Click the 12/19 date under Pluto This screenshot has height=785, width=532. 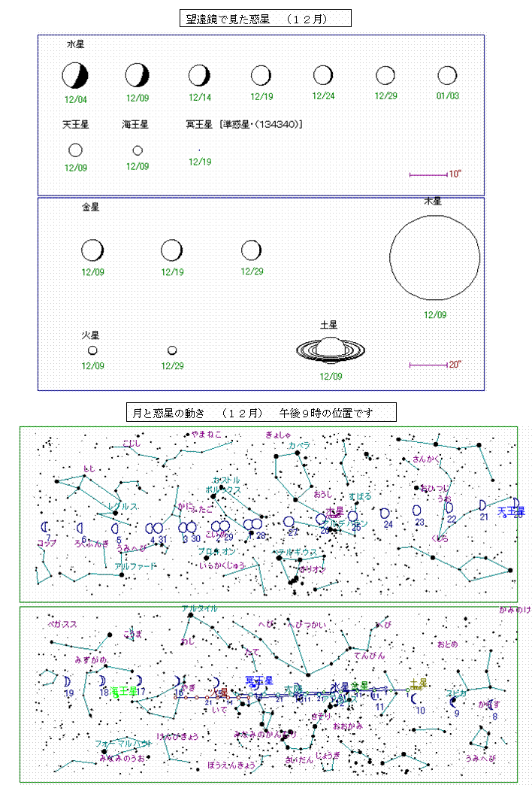(200, 162)
